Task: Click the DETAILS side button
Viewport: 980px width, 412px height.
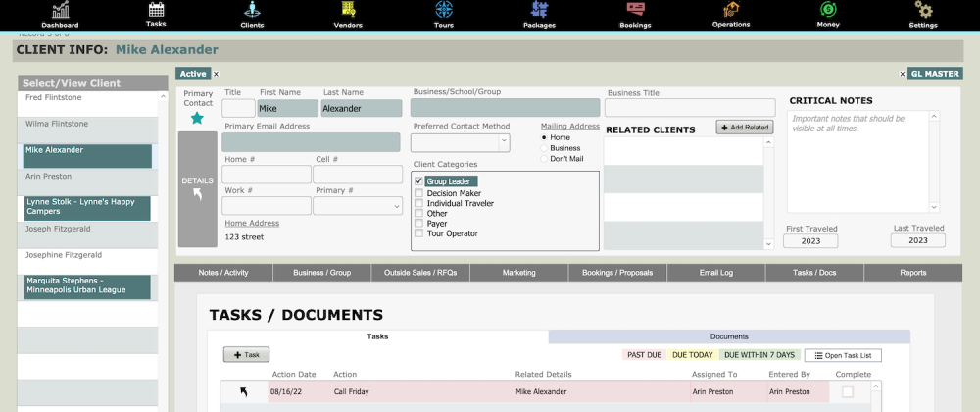Action: (198, 189)
